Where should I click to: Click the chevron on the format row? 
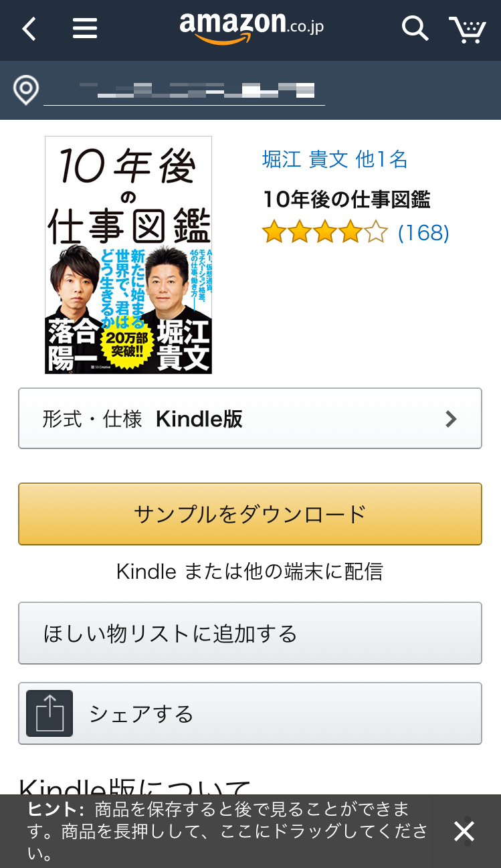point(452,419)
